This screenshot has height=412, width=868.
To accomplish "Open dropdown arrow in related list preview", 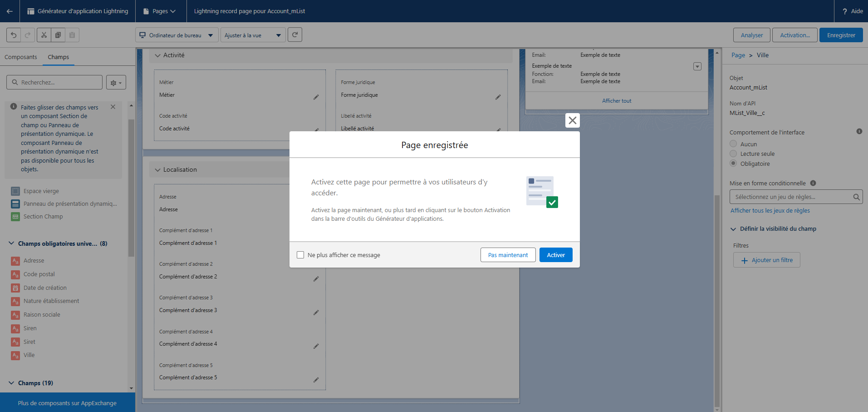I will coord(697,66).
